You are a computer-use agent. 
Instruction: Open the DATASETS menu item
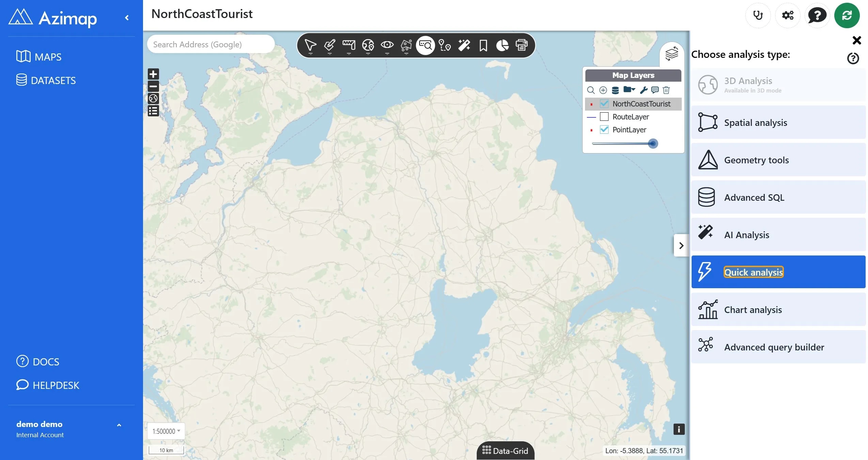click(x=46, y=80)
